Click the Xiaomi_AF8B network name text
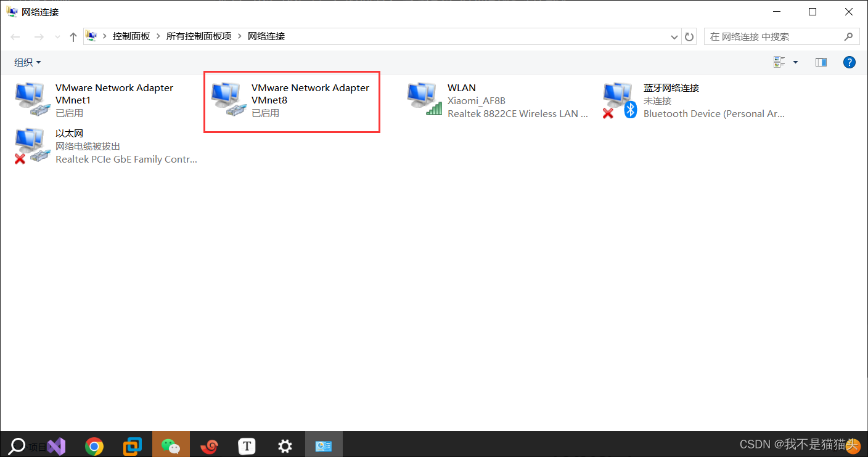The width and height of the screenshot is (868, 457). (477, 101)
